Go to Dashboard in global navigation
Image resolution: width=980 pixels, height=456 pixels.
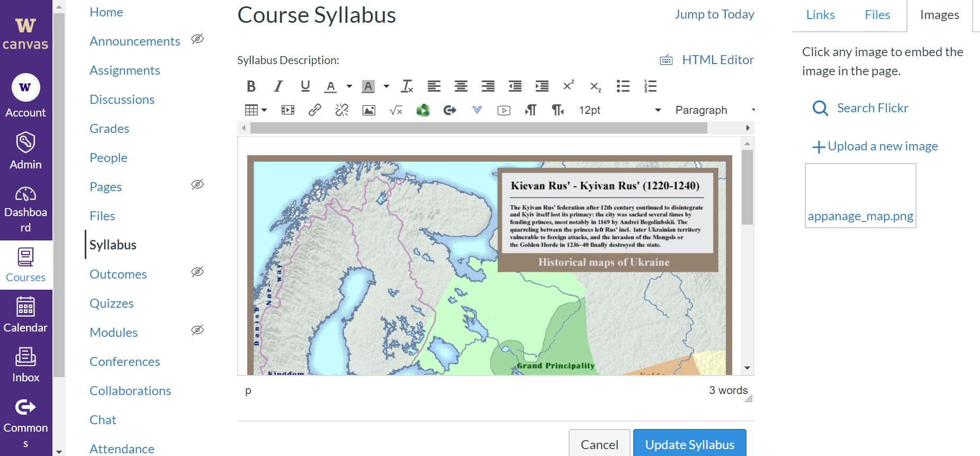pos(25,209)
